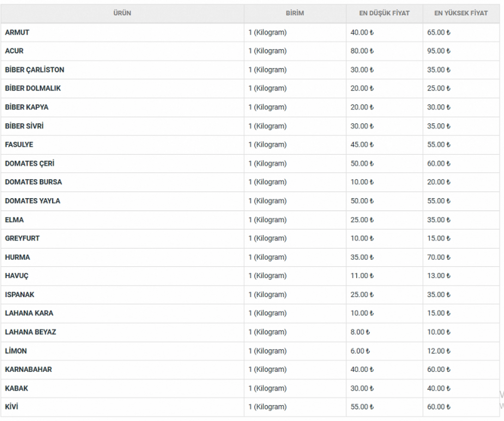
Task: Select the GREYFURT product name
Action: point(22,238)
